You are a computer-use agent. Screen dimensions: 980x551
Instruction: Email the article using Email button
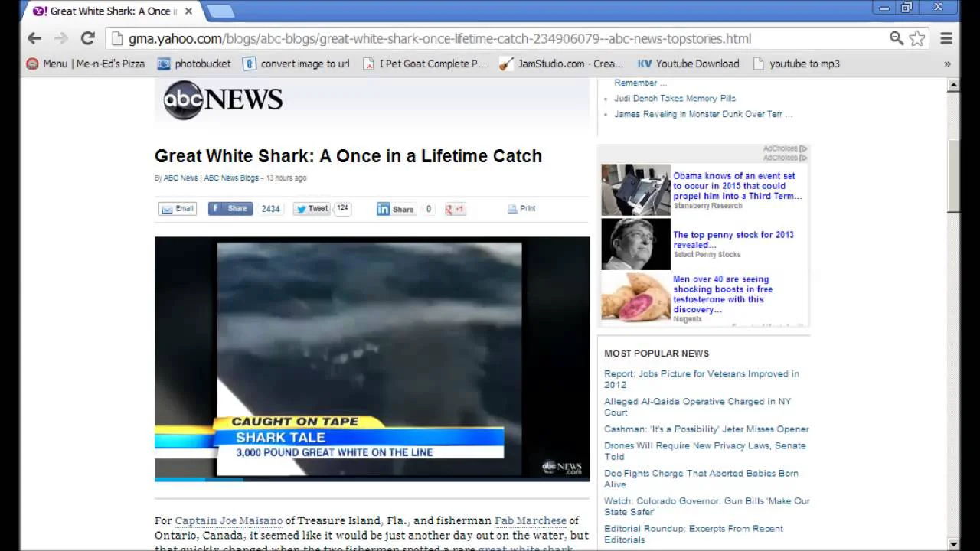tap(178, 209)
